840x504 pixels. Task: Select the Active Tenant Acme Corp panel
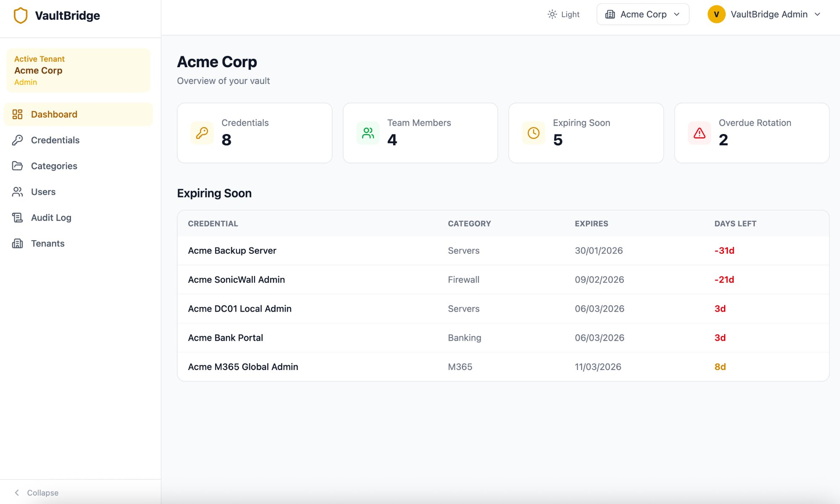[x=78, y=70]
